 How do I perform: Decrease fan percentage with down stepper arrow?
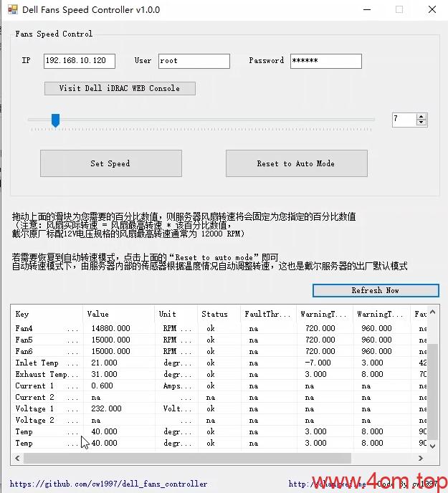421,123
